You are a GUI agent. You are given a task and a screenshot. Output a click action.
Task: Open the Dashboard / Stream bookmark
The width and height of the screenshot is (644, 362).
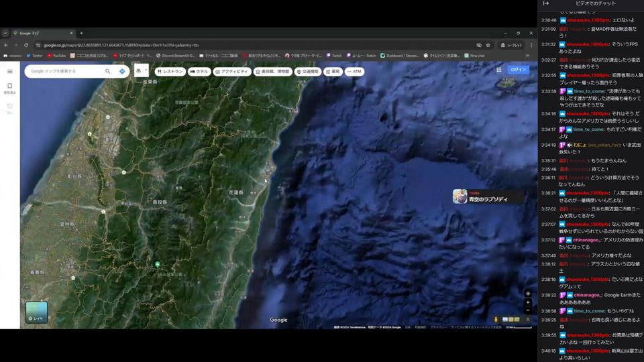click(399, 56)
